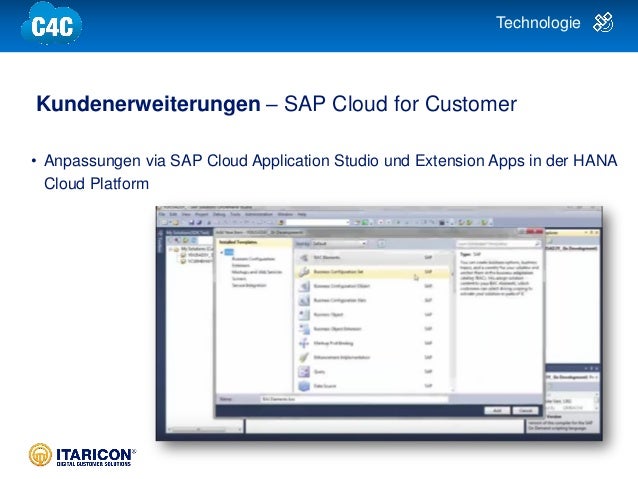Open the File menu
Viewport: 638px width, 479px height.
pos(162,214)
